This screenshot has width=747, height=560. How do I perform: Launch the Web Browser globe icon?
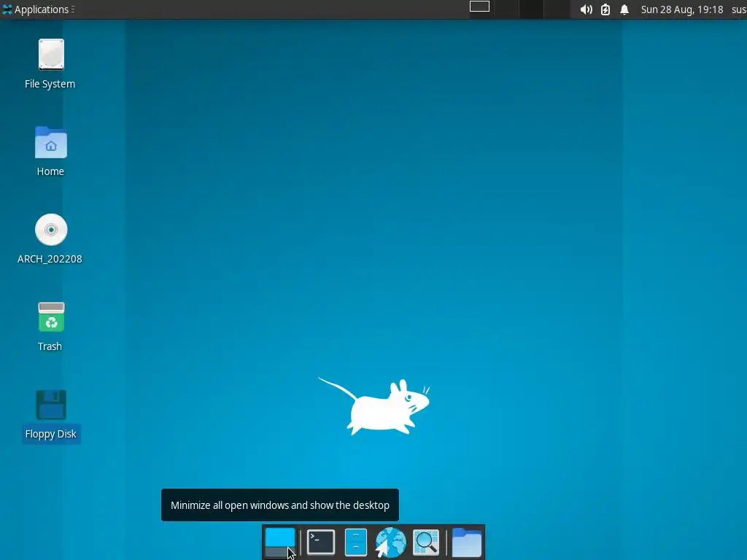tap(391, 542)
